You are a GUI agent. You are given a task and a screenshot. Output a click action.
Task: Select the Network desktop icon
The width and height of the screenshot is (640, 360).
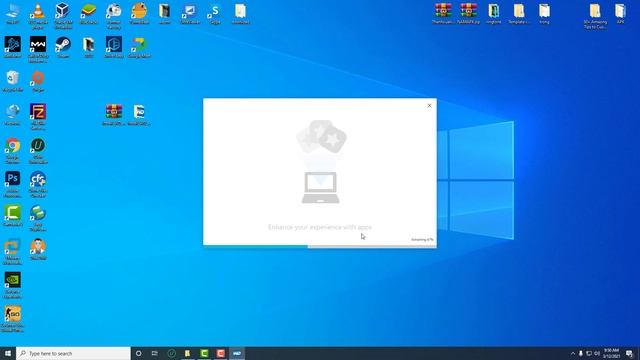coord(12,114)
